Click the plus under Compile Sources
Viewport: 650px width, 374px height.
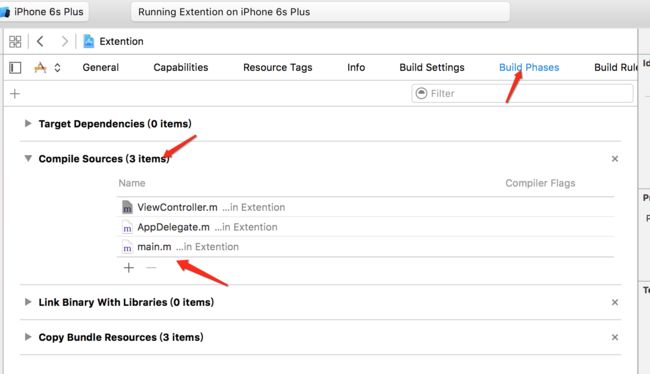tap(129, 268)
